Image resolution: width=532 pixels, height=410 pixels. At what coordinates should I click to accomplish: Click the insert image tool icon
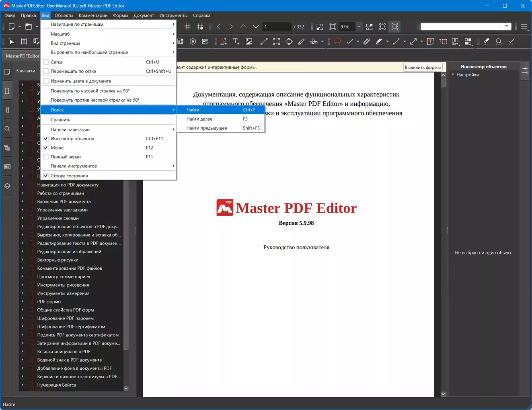249,41
